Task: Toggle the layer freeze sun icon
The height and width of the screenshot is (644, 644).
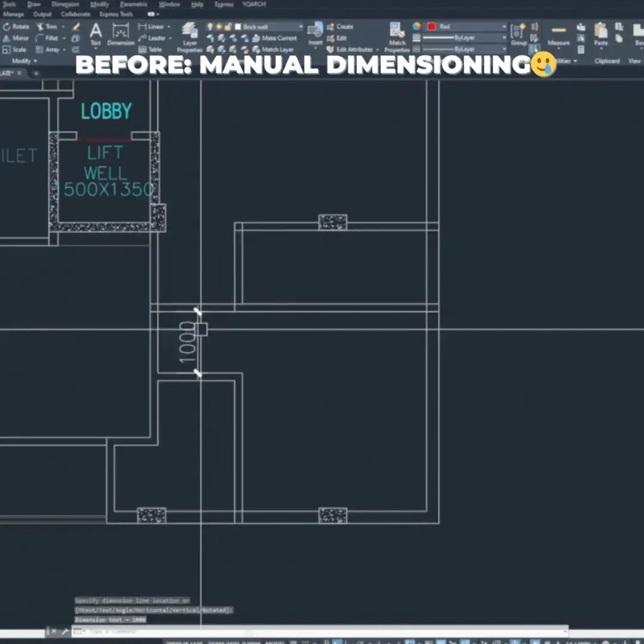Action: (219, 27)
